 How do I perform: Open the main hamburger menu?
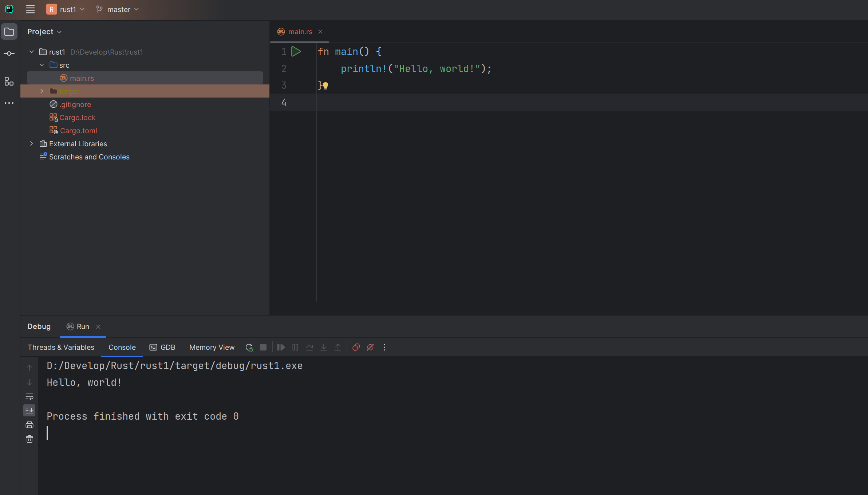[x=30, y=9]
